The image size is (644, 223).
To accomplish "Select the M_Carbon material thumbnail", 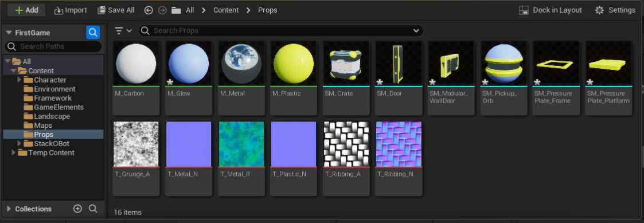I will pyautogui.click(x=136, y=63).
